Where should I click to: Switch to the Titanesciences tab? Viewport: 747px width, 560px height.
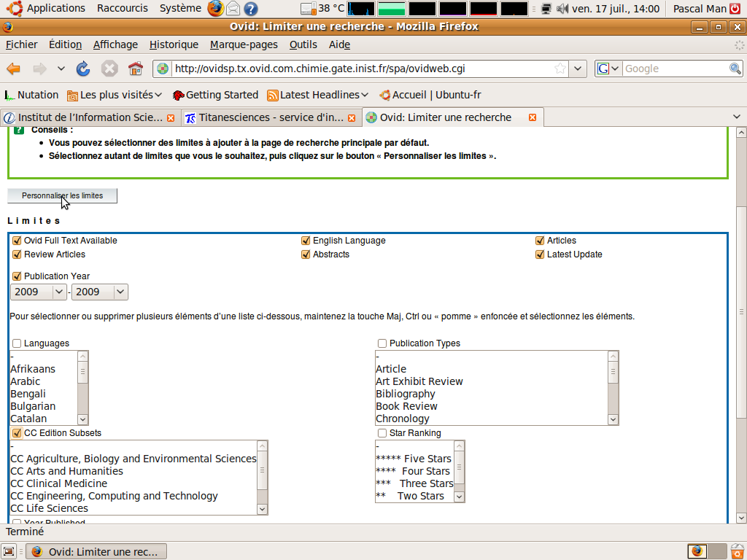tap(270, 117)
